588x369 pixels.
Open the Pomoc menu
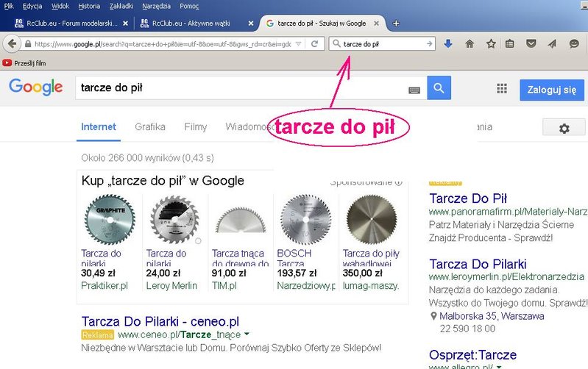(189, 6)
